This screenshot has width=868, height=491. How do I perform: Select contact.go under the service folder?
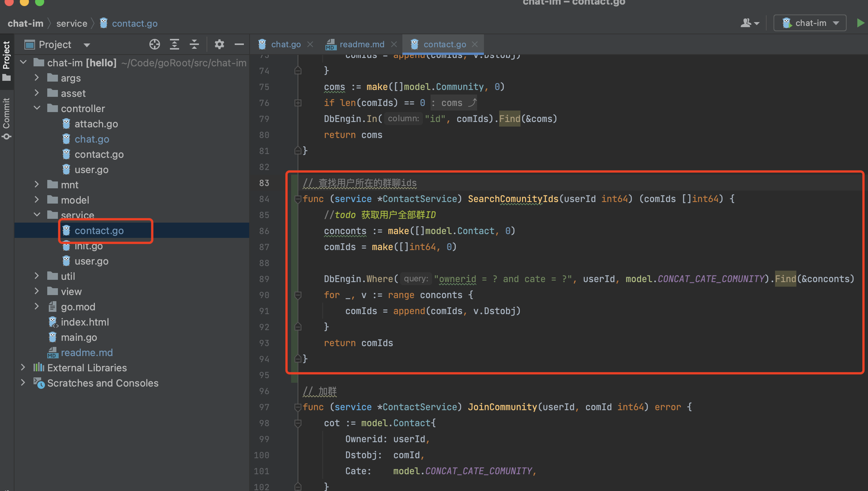[99, 231]
